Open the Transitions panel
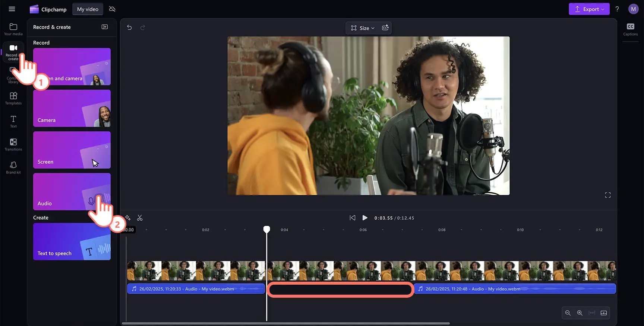This screenshot has width=644, height=326. (x=13, y=144)
